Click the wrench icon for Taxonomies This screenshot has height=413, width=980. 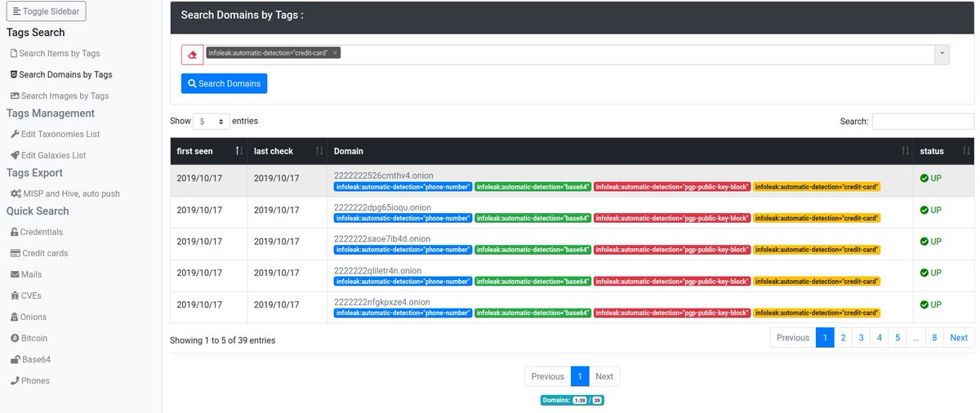point(15,134)
